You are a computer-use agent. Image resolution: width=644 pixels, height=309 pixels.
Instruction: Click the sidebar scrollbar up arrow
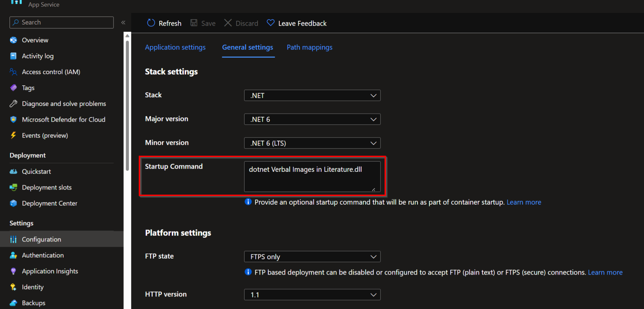(127, 36)
